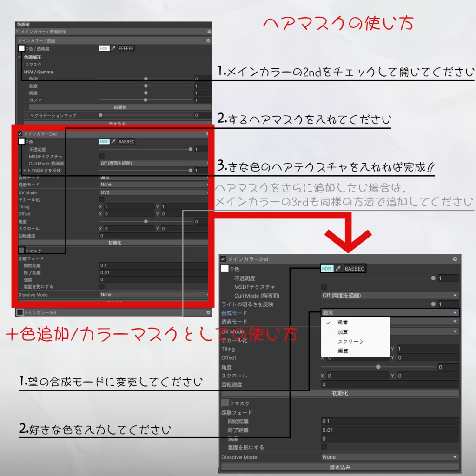The width and height of the screenshot is (476, 476).
Task: Click HDR badge next to FFFFFF color
Action: pos(104,48)
